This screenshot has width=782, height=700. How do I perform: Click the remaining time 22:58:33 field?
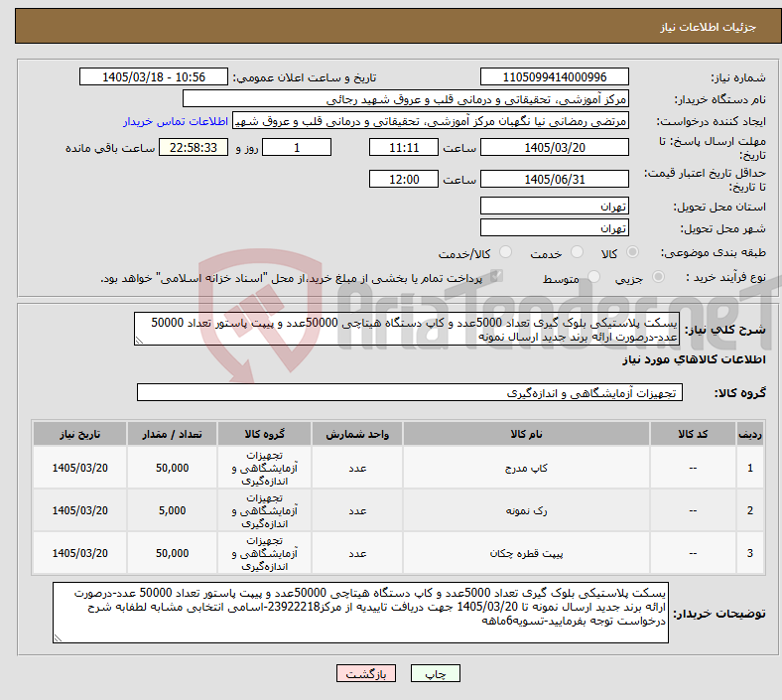coord(194,147)
